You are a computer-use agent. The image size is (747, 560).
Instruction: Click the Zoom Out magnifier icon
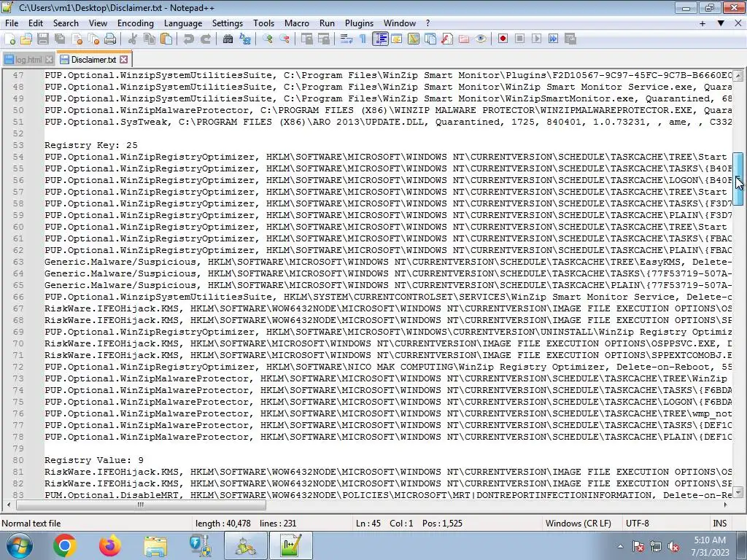285,39
